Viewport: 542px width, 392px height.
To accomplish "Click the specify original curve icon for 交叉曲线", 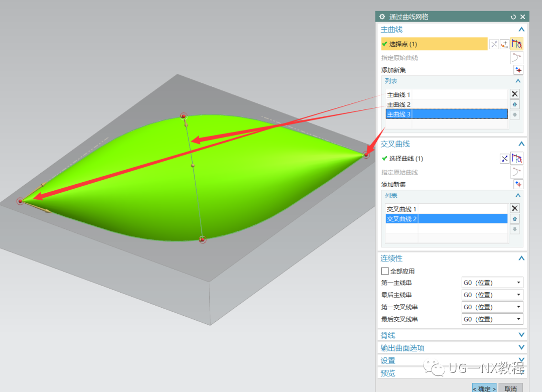I will click(516, 172).
